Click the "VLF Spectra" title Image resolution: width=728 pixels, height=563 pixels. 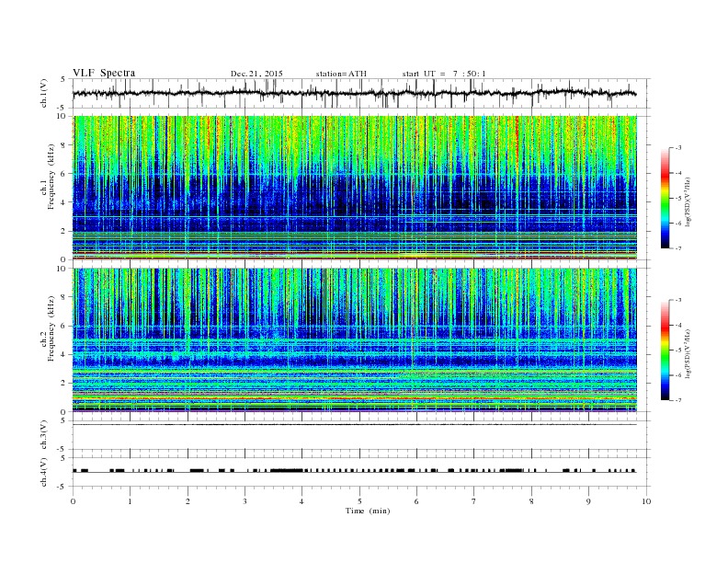point(104,73)
